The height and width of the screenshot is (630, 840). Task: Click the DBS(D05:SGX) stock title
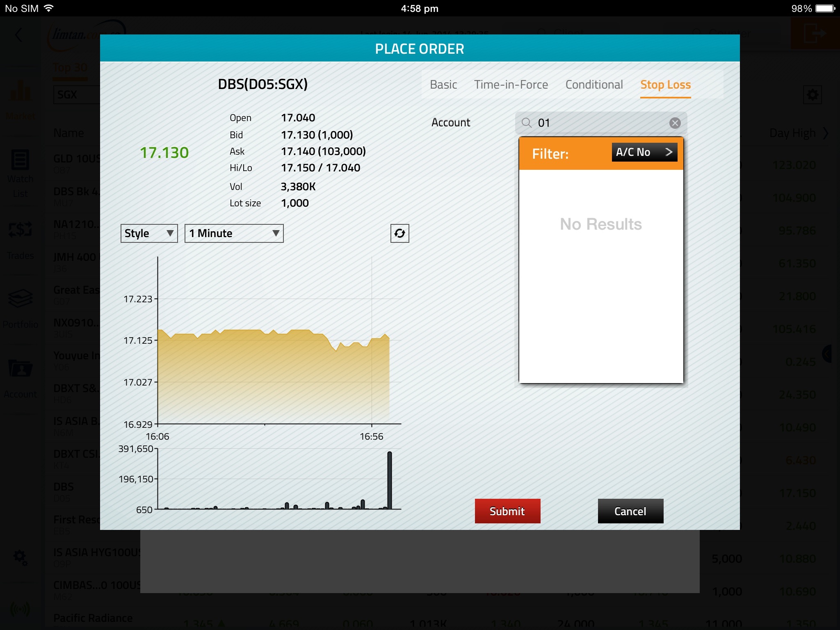(x=262, y=84)
